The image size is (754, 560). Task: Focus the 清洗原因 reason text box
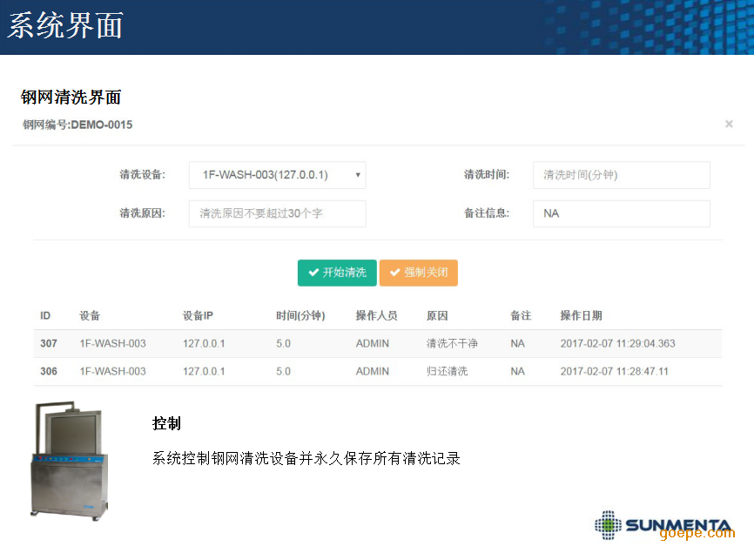tap(277, 213)
